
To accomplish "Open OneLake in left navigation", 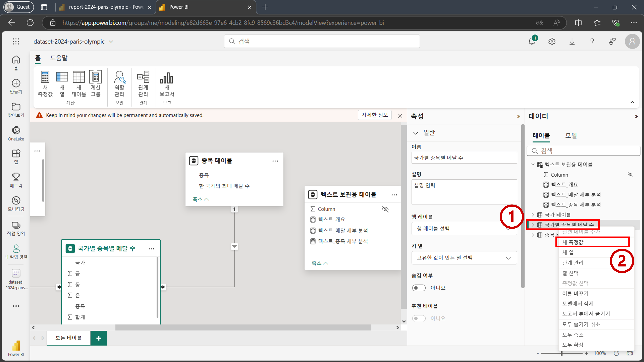I will pyautogui.click(x=16, y=133).
